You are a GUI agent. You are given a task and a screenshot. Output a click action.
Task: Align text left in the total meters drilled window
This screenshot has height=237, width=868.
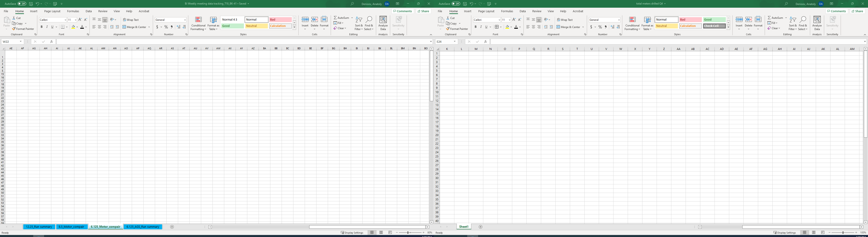point(528,27)
